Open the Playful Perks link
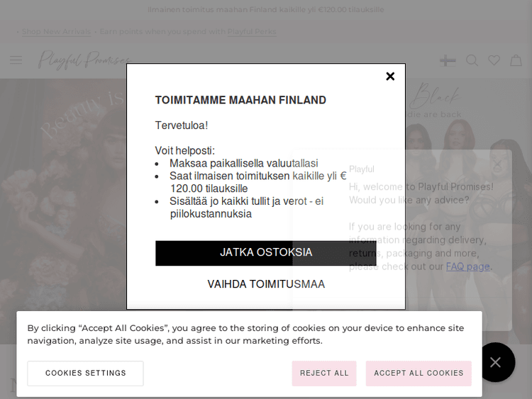 coord(252,31)
